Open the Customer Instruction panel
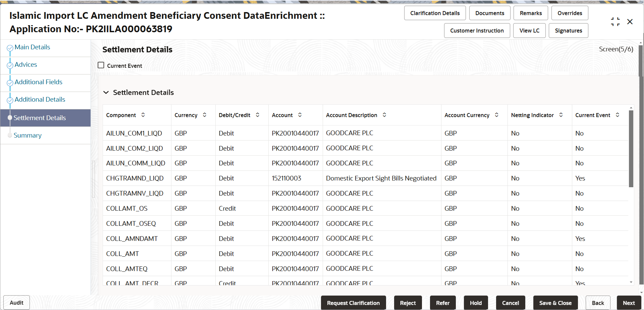This screenshot has height=310, width=644. (477, 30)
